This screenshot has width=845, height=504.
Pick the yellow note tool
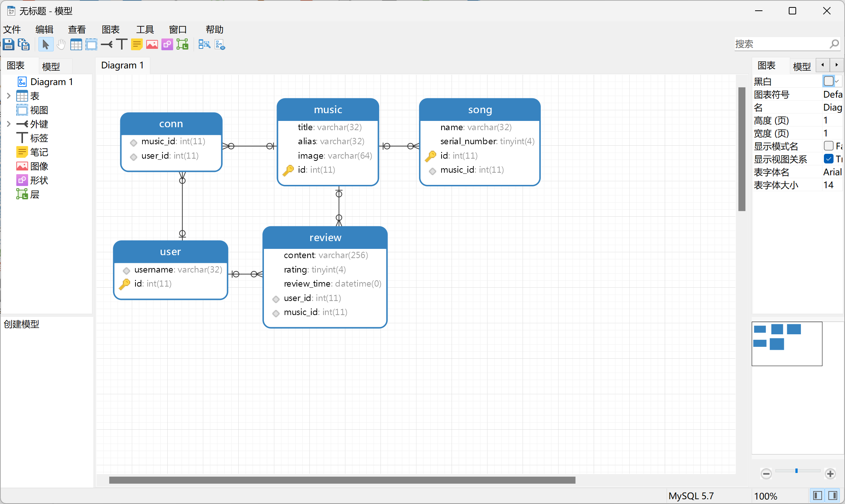[x=137, y=44]
